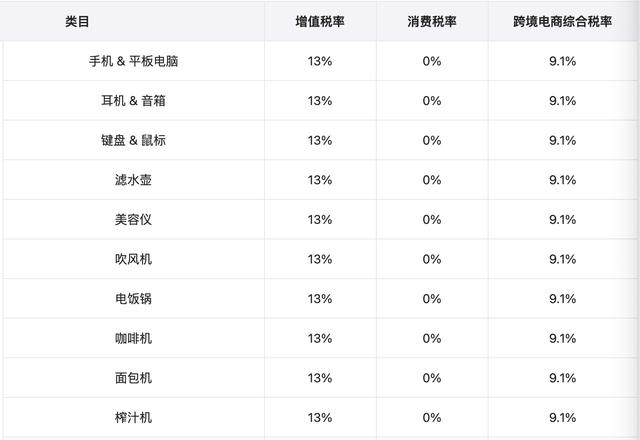Click the 耳机 & 音箱 category cell
Image resolution: width=640 pixels, height=440 pixels.
pos(133,101)
